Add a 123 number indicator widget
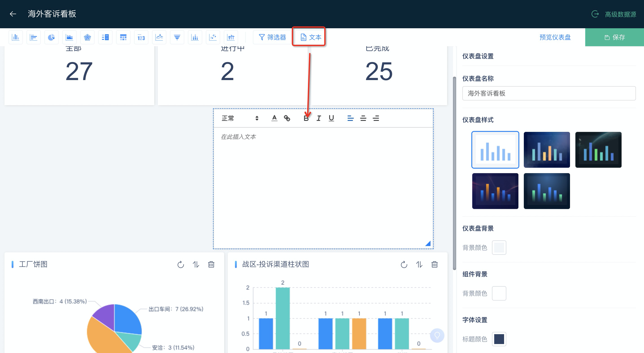This screenshot has height=353, width=644. tap(141, 37)
